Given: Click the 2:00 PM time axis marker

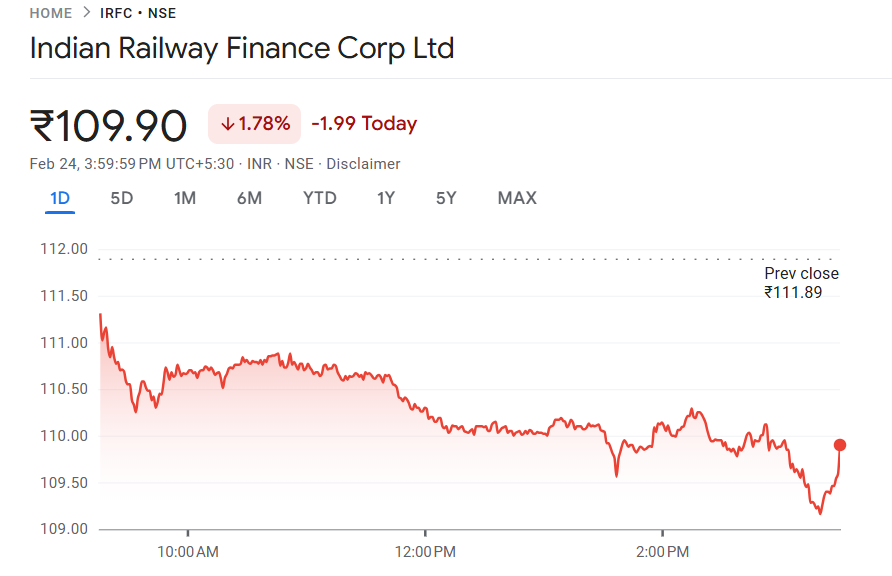Looking at the screenshot, I should coord(662,551).
